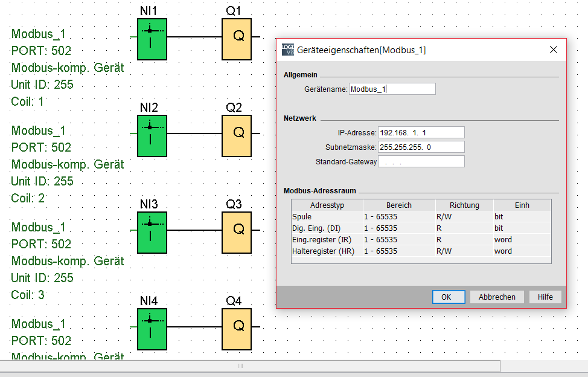This screenshot has width=588, height=377.
Task: Click the Q3 block label
Action: [x=234, y=204]
